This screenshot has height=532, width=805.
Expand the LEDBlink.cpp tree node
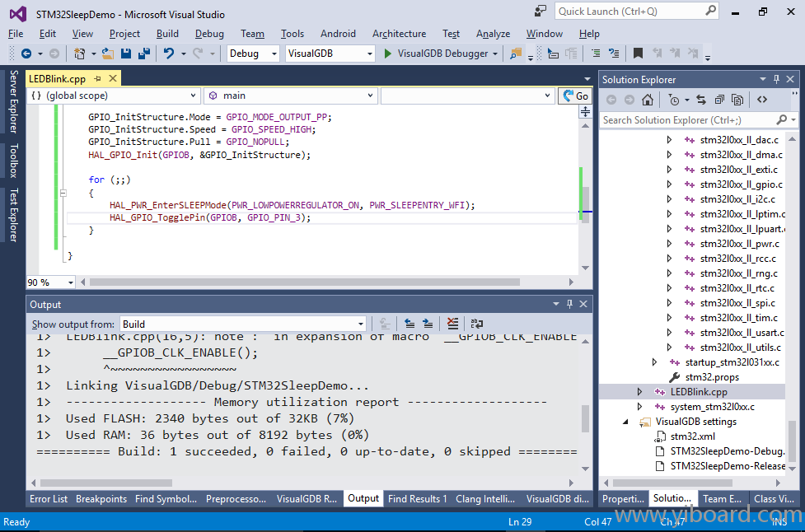tap(639, 392)
